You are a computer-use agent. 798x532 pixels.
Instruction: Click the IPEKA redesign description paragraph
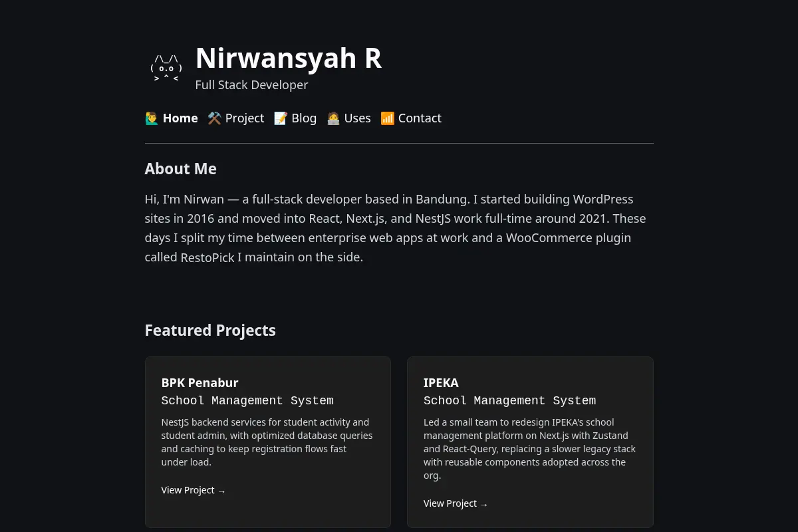[x=530, y=449]
